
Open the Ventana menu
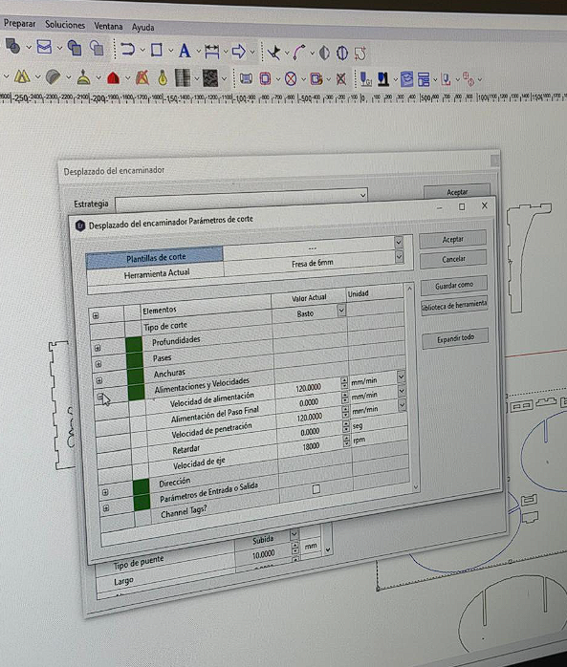point(108,26)
